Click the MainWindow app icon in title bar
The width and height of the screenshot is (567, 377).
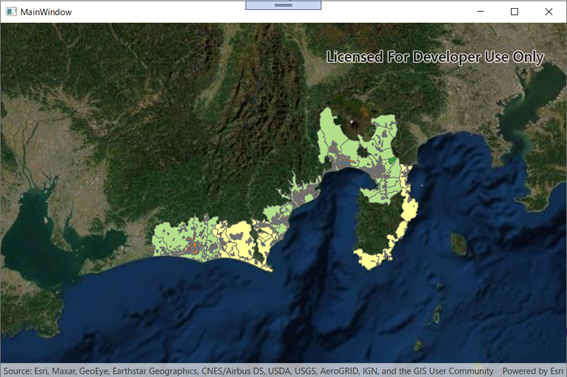pyautogui.click(x=11, y=12)
